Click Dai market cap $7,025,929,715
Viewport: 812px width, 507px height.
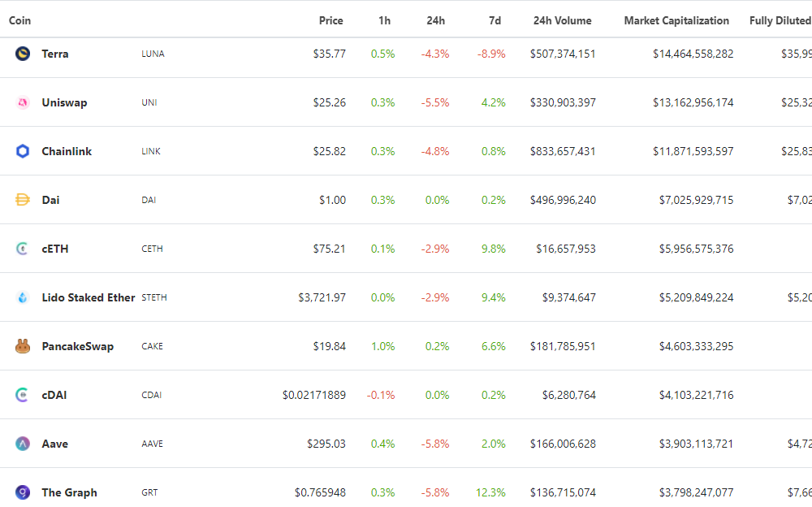[696, 200]
